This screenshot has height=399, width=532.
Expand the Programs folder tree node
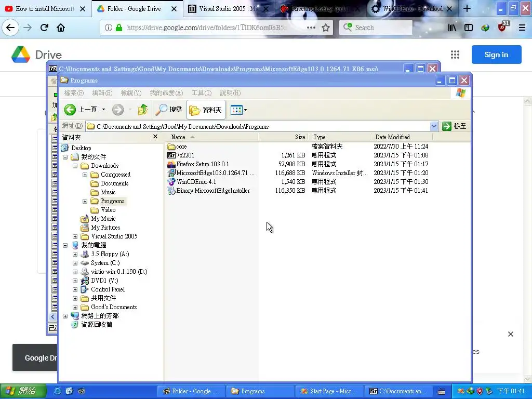(85, 201)
